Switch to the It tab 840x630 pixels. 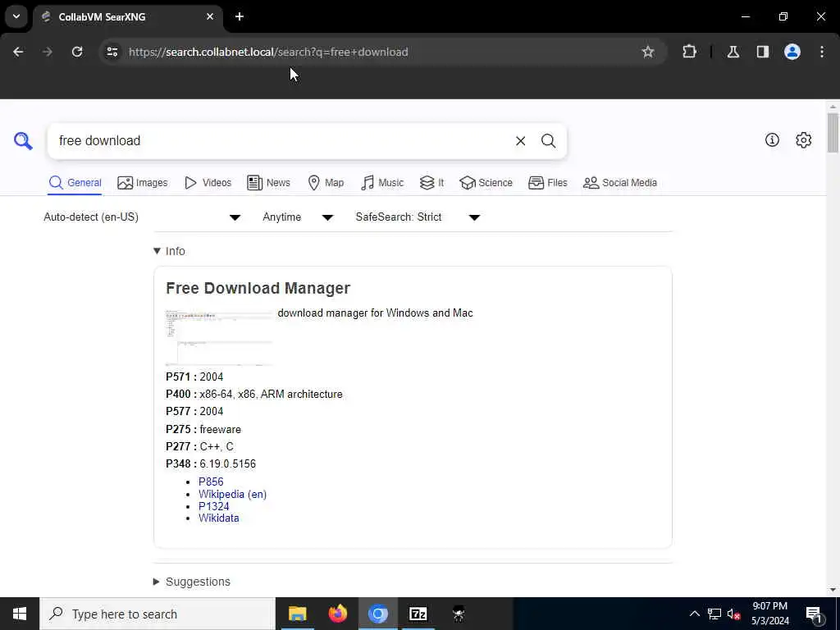coord(431,183)
